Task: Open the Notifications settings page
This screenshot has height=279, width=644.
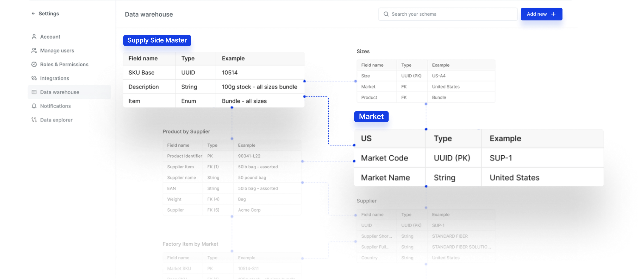Action: click(x=55, y=106)
